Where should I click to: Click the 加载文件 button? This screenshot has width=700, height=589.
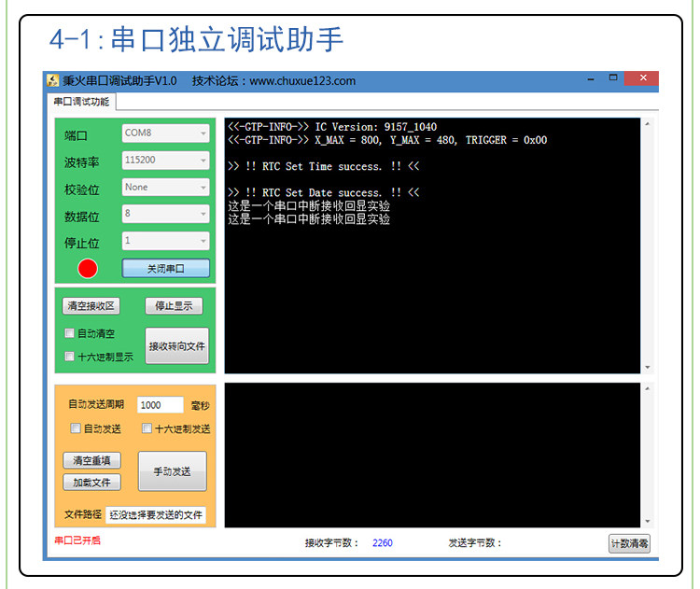click(91, 483)
